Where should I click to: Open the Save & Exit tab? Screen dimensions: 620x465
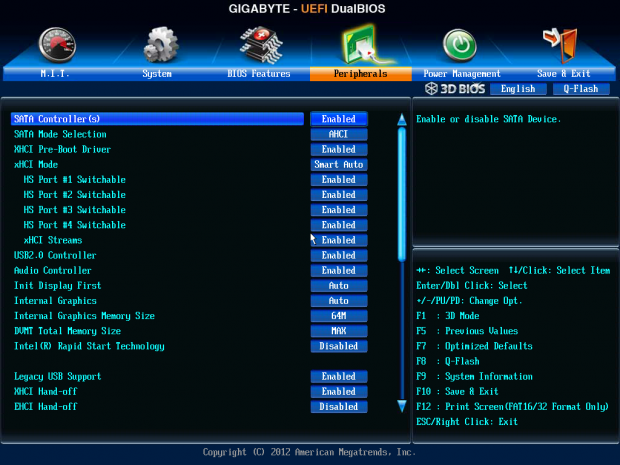(x=564, y=74)
